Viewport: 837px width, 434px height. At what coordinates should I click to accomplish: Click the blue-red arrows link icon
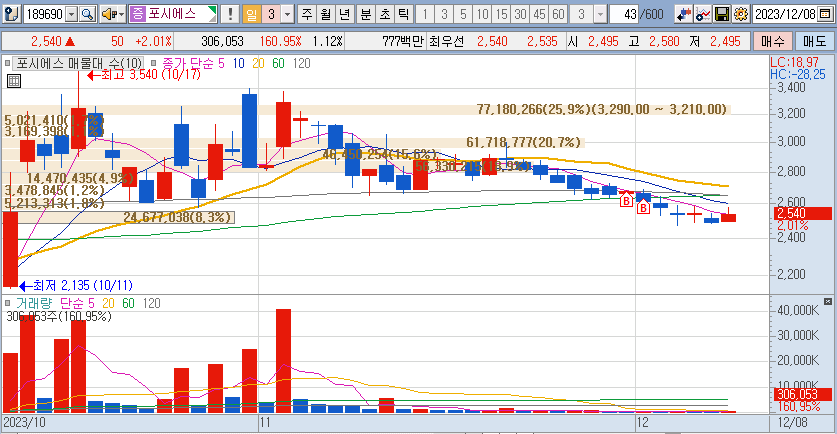point(683,14)
